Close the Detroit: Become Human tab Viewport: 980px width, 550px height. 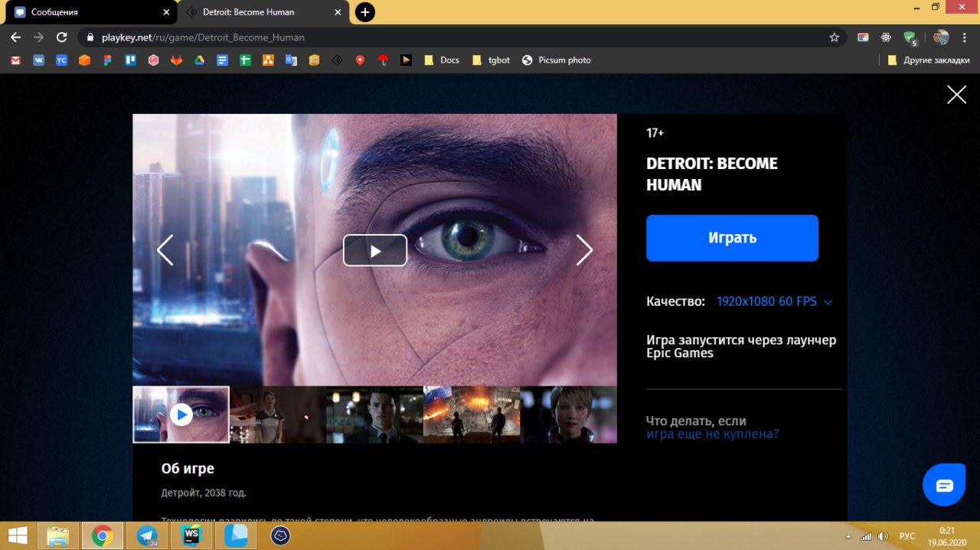337,12
